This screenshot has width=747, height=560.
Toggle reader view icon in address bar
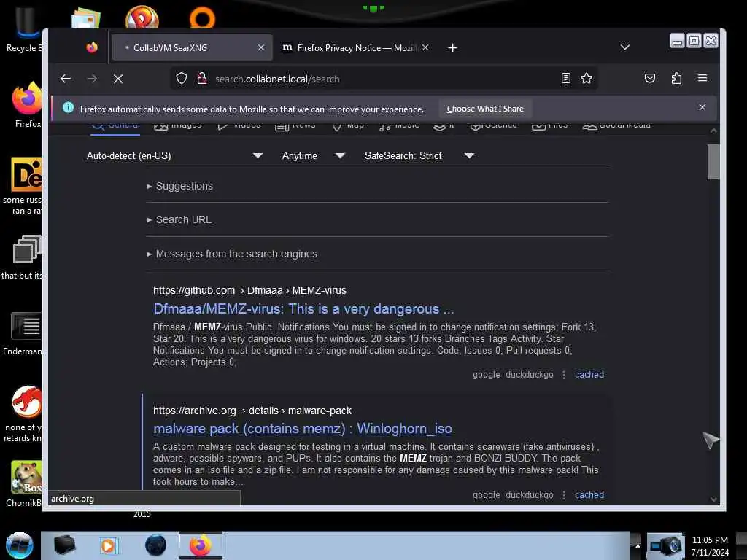(x=565, y=78)
